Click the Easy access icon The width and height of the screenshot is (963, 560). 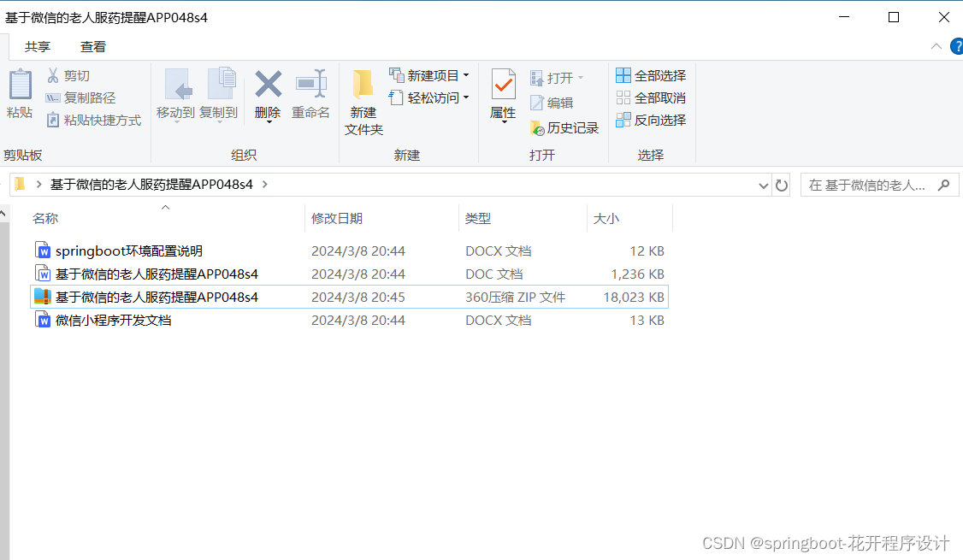coord(396,97)
